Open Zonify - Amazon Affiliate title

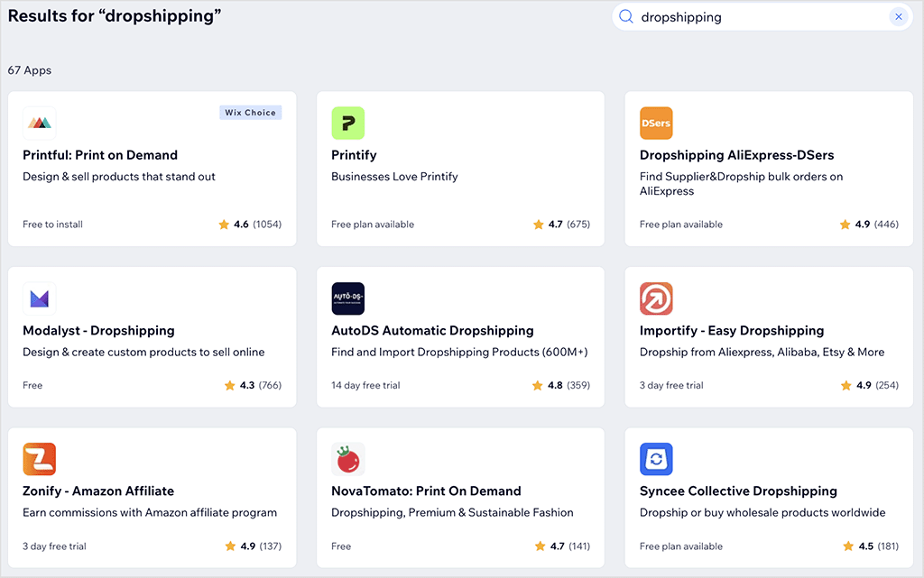pos(98,491)
